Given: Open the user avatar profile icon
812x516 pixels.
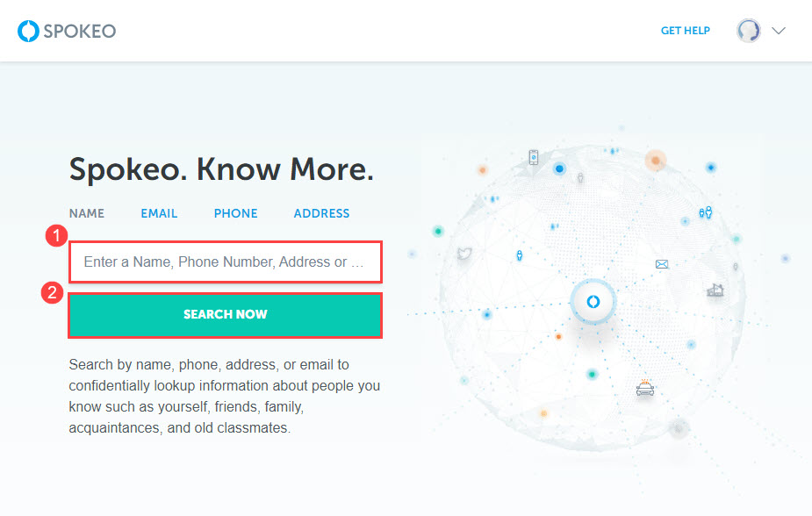Looking at the screenshot, I should (748, 31).
